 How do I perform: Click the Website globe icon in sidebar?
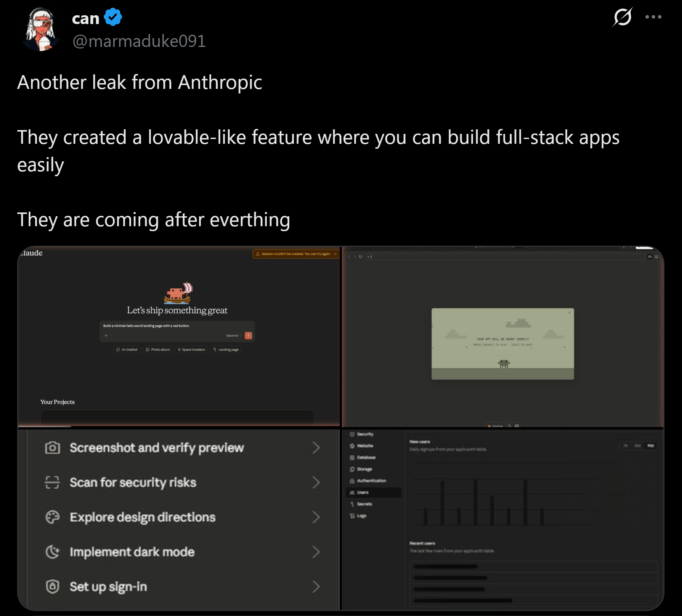click(x=352, y=446)
